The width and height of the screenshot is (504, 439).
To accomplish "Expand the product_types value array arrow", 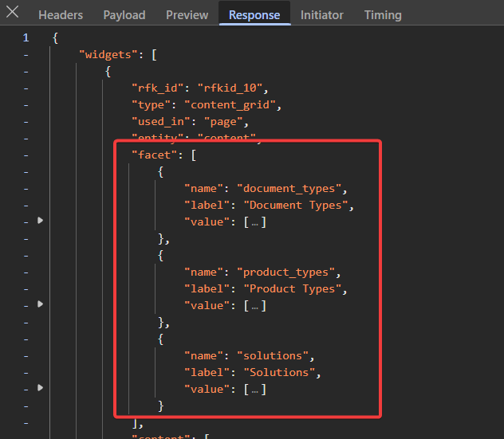I will click(41, 304).
